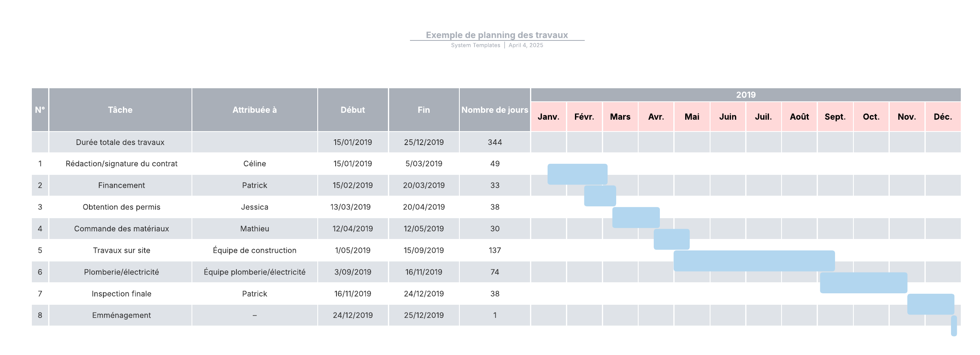This screenshot has width=980, height=355.
Task: Click the 'Nombre de jours' column header
Action: (x=494, y=110)
